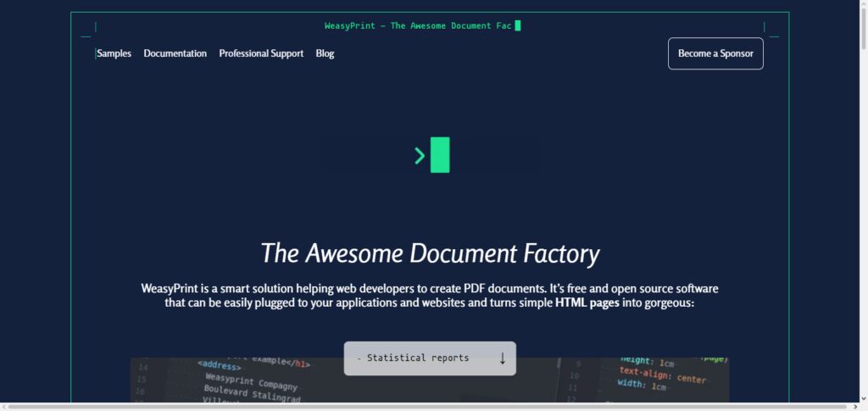Click the heading The Awesome Document Factory
This screenshot has height=411, width=868.
pyautogui.click(x=430, y=253)
